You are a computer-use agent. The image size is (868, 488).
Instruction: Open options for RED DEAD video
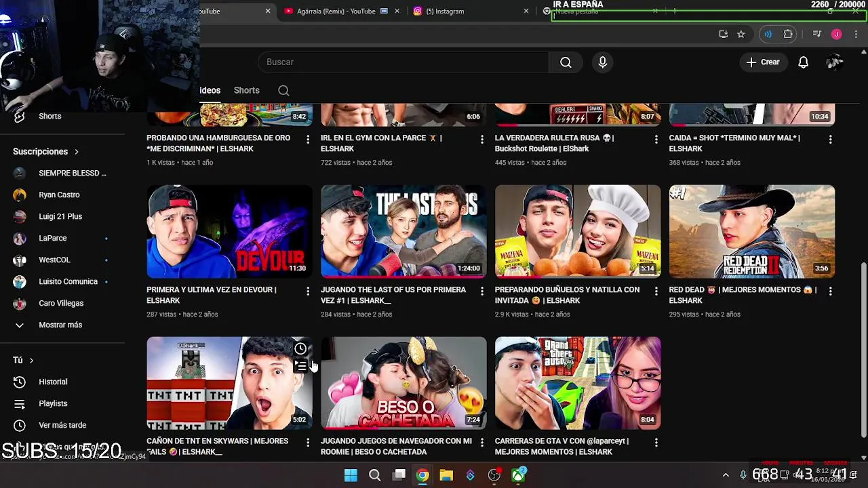click(x=830, y=291)
